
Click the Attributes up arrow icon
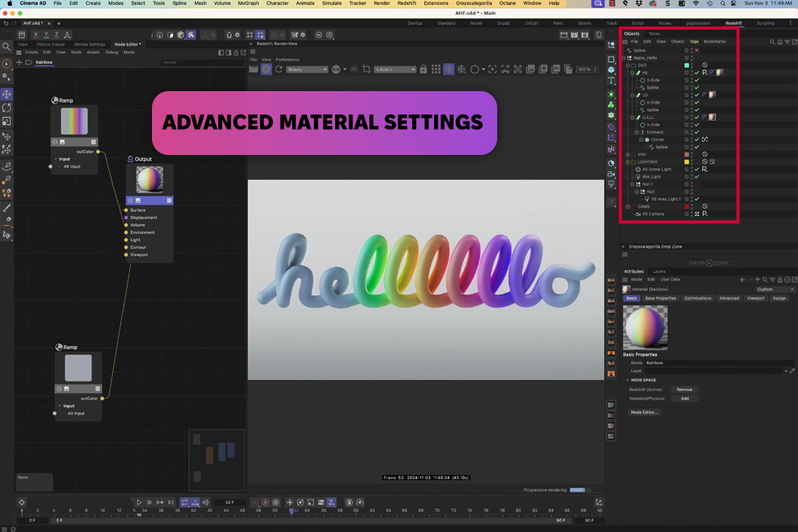pos(757,280)
